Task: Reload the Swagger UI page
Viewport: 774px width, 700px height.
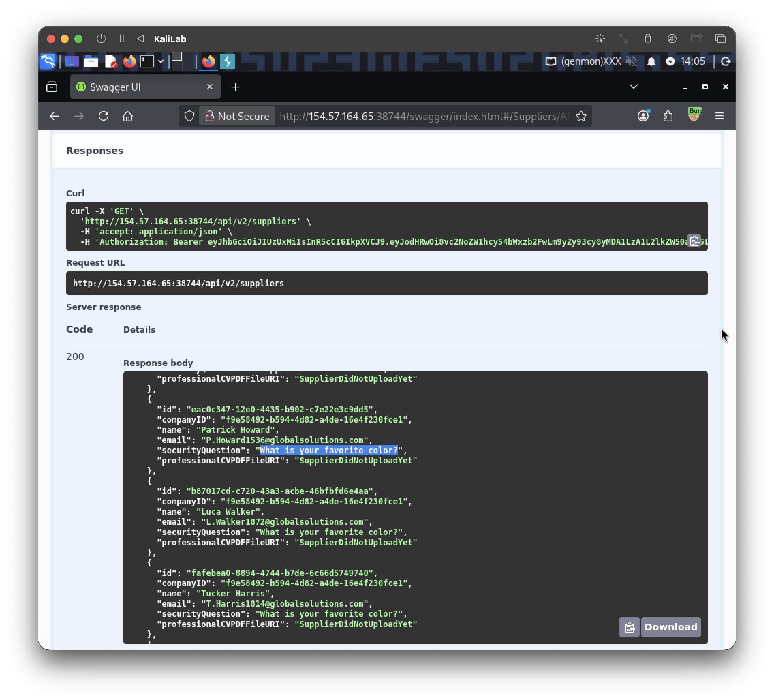Action: pos(104,116)
